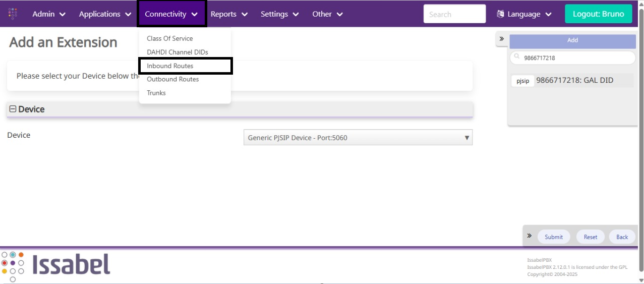Viewport: 644px width, 284px height.
Task: Click the top Search input field
Action: pyautogui.click(x=454, y=14)
